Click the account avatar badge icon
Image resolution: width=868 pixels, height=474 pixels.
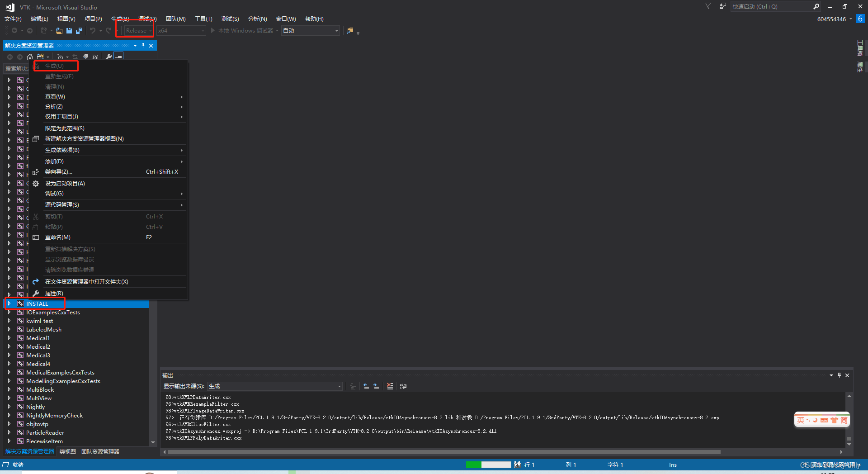(x=860, y=19)
